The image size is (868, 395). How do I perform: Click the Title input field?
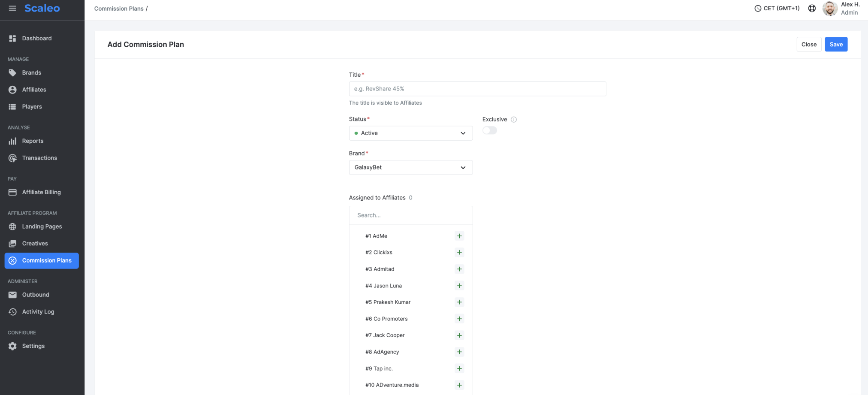[x=477, y=89]
